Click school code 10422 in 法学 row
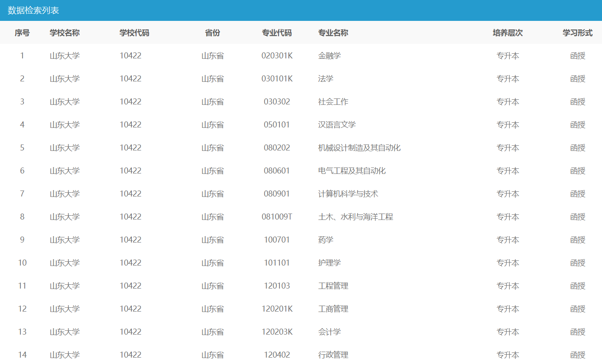This screenshot has height=364, width=602. [131, 79]
